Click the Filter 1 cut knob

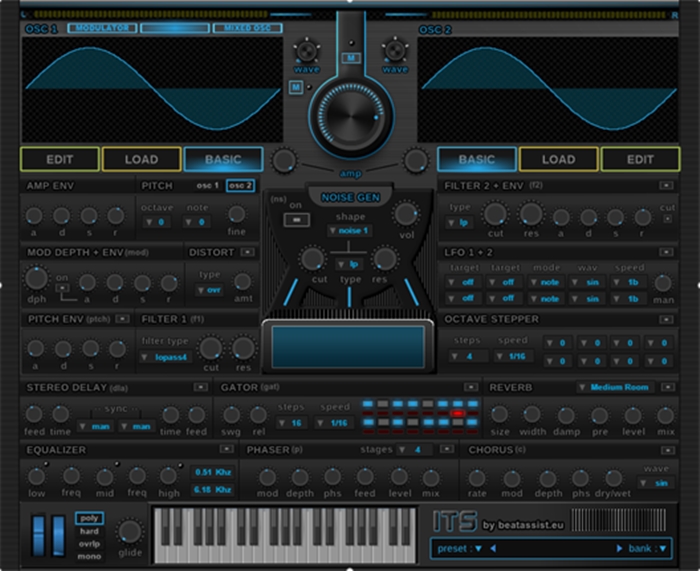(211, 348)
